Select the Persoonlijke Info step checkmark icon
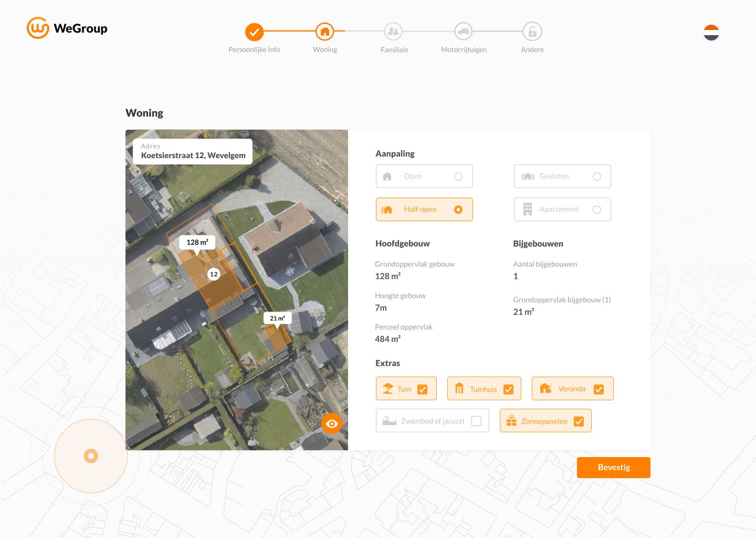 pyautogui.click(x=254, y=32)
